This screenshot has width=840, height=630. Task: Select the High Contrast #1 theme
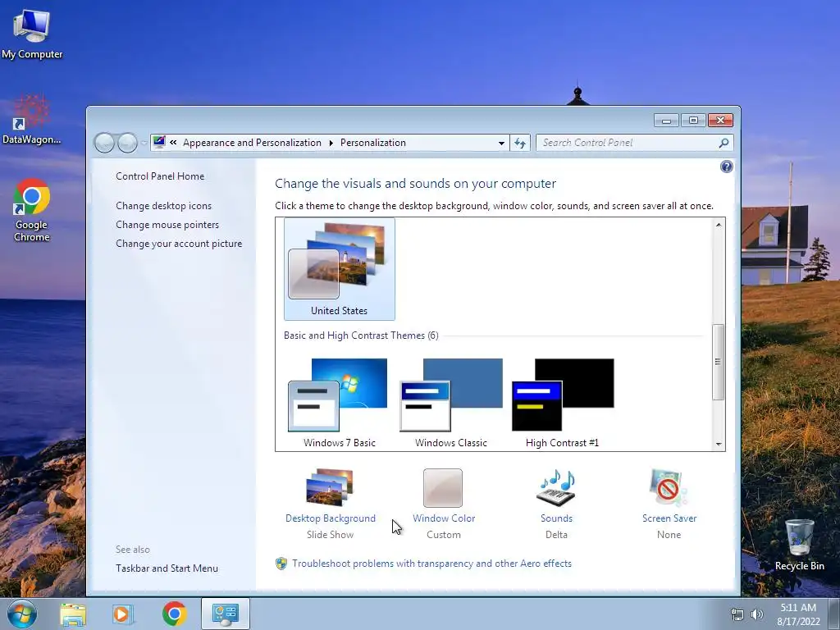point(563,403)
